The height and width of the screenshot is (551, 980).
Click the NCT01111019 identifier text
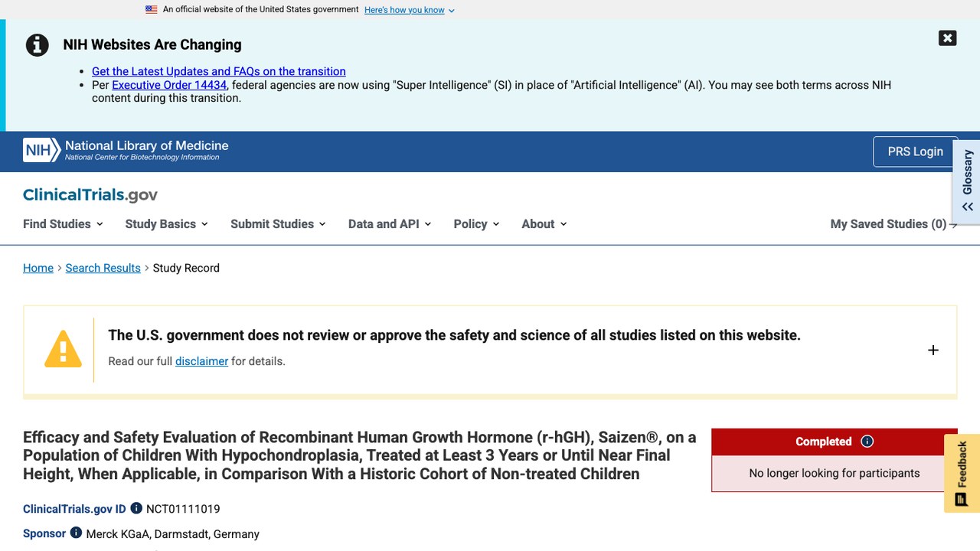point(183,509)
